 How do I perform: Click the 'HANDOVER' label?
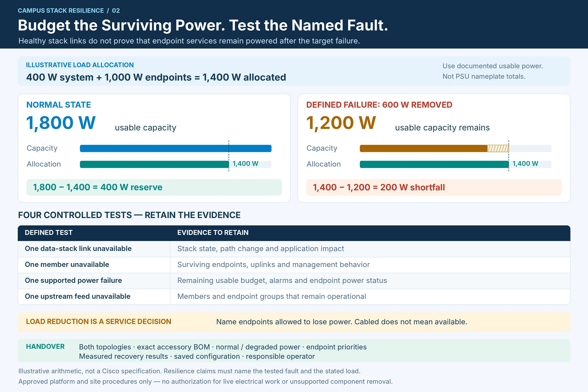click(45, 347)
